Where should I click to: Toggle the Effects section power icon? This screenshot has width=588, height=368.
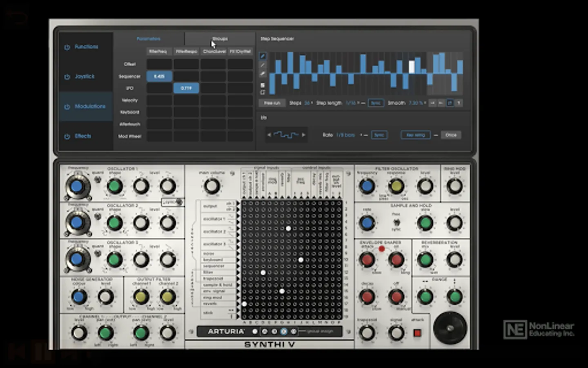tap(67, 137)
